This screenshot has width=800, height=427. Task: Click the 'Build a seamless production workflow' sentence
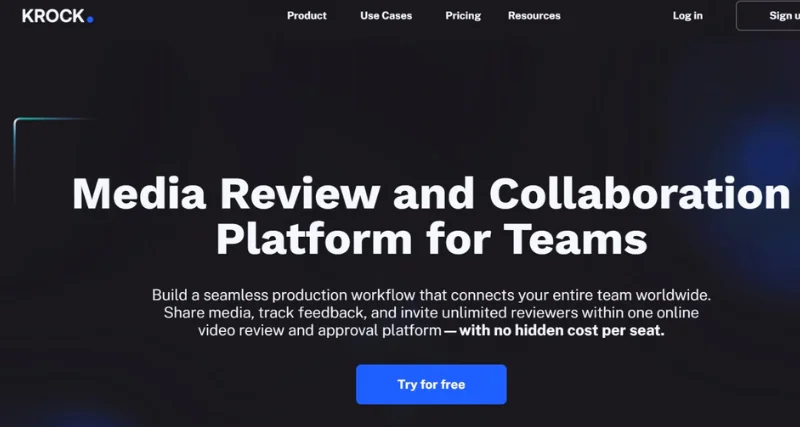coord(431,295)
